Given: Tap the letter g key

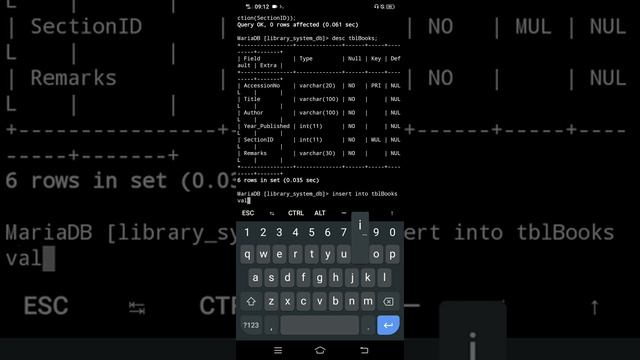Looking at the screenshot, I should [320, 278].
